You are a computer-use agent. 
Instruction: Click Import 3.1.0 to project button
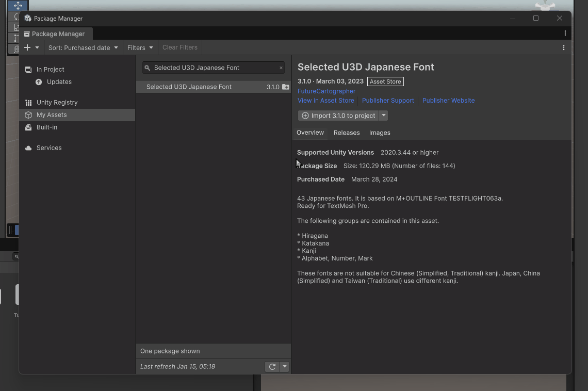tap(339, 116)
